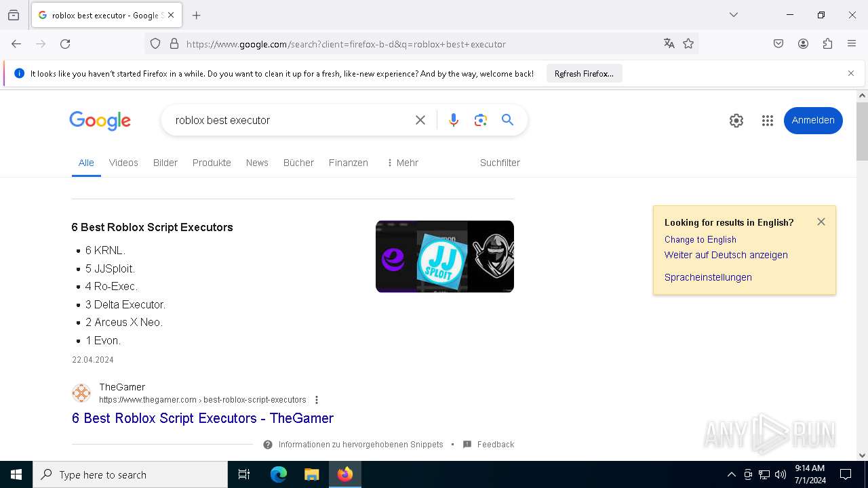This screenshot has width=868, height=488.
Task: Switch to News results tab
Action: [x=257, y=163]
